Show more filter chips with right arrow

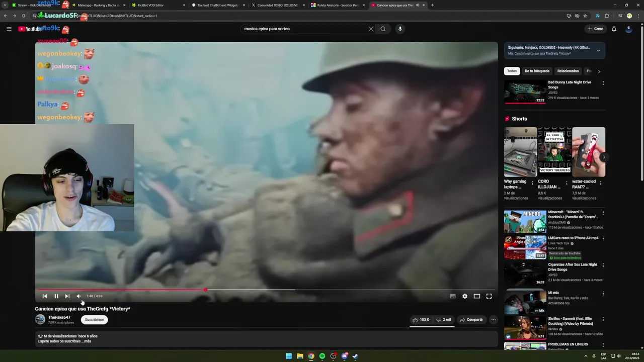tap(599, 71)
